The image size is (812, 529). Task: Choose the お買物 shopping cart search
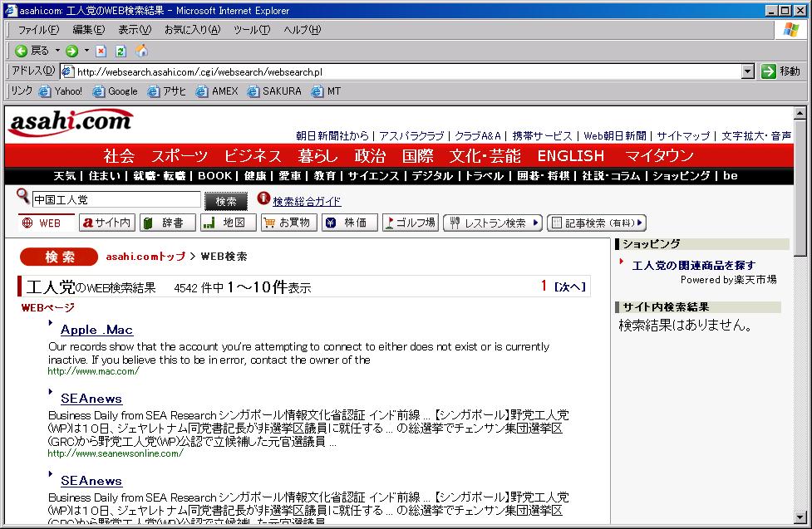tap(287, 223)
